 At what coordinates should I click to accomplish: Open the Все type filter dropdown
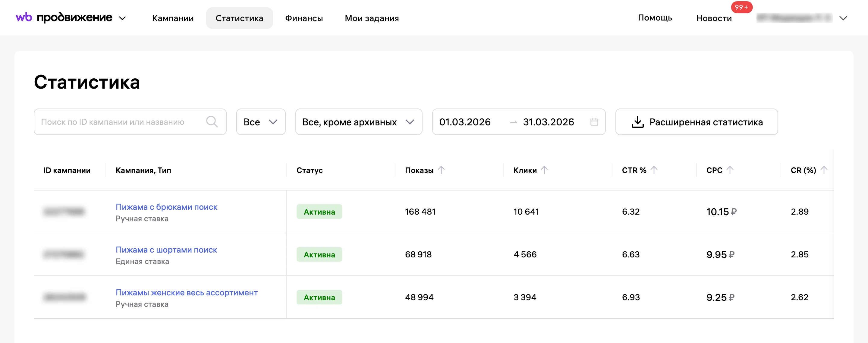261,122
